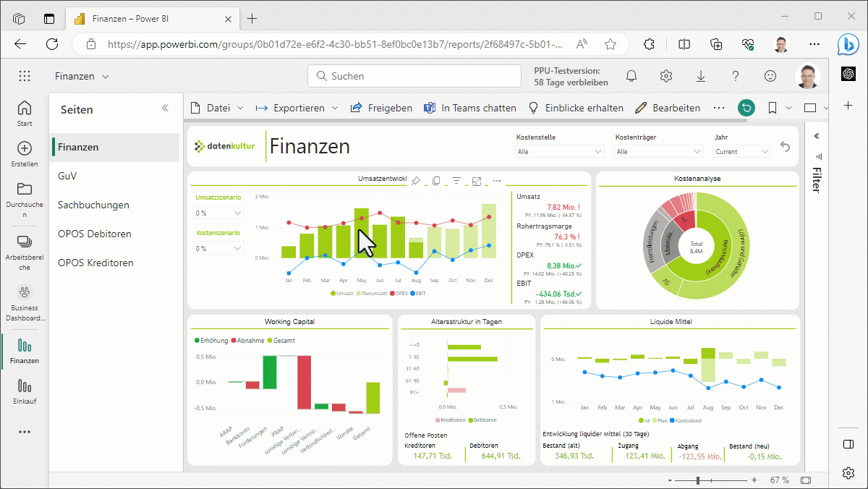868x489 pixels.
Task: Select the OPOS Kreditoren page
Action: pos(95,263)
